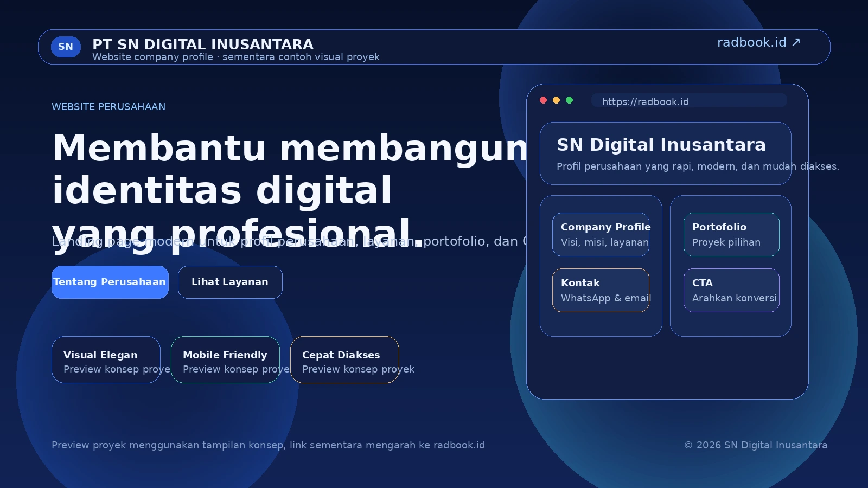Click the Membantu membangun headline

pos(290,190)
